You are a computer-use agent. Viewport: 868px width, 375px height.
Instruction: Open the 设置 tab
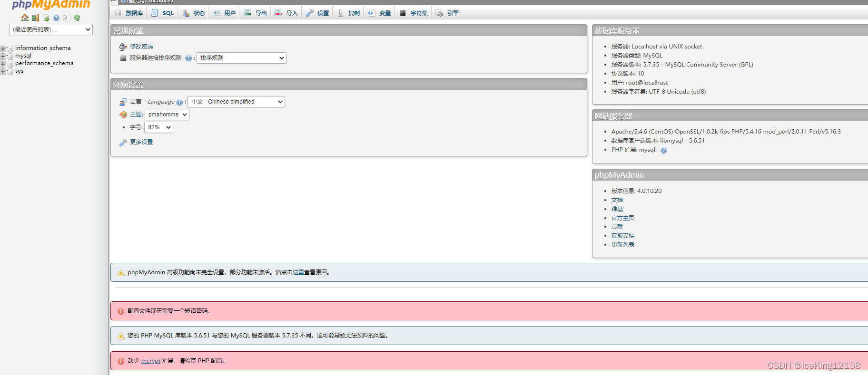(317, 13)
